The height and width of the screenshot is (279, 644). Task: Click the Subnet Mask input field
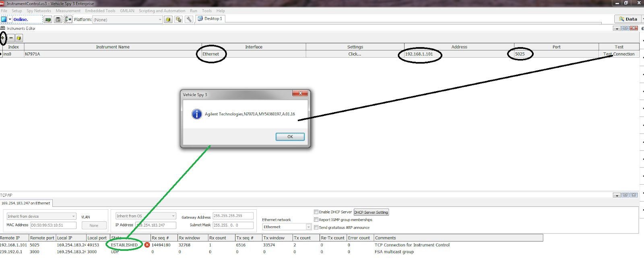233,225
